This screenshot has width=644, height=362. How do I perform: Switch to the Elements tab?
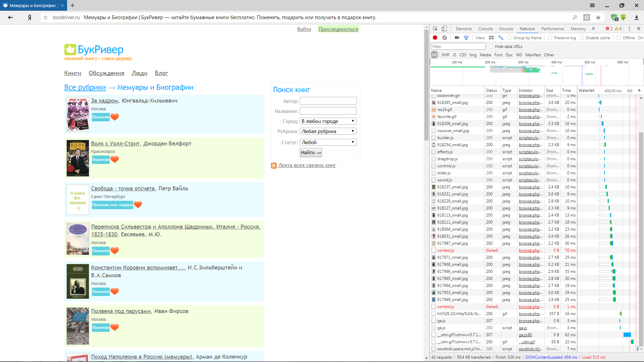464,29
